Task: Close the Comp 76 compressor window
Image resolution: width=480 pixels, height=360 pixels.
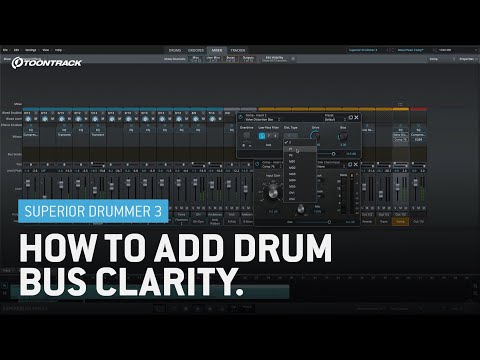Action: (356, 164)
